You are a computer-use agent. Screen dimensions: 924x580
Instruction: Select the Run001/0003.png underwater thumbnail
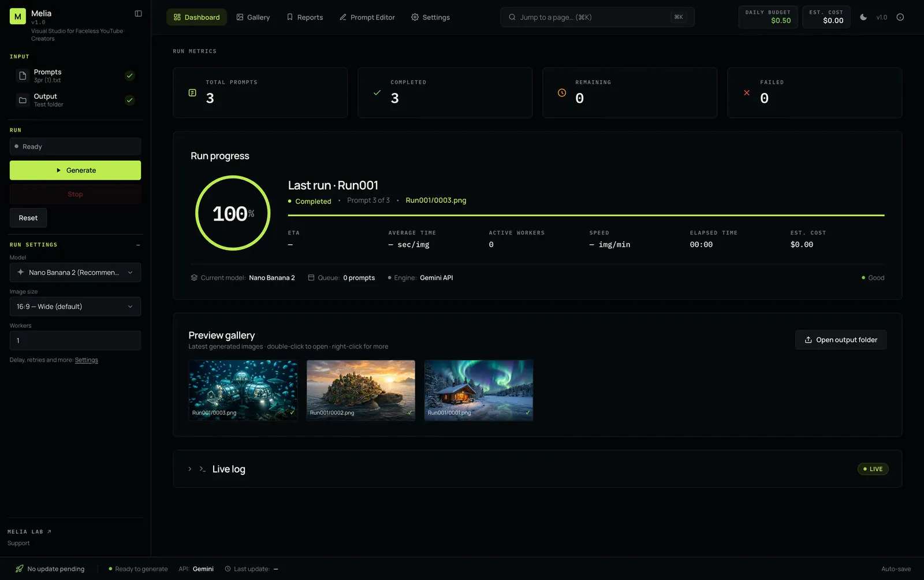pyautogui.click(x=243, y=390)
